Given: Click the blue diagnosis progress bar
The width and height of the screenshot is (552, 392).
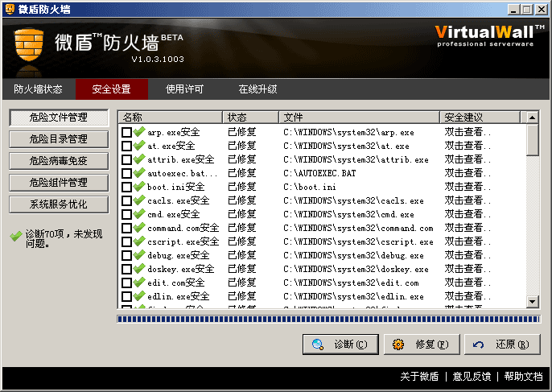Looking at the screenshot, I should (328, 319).
